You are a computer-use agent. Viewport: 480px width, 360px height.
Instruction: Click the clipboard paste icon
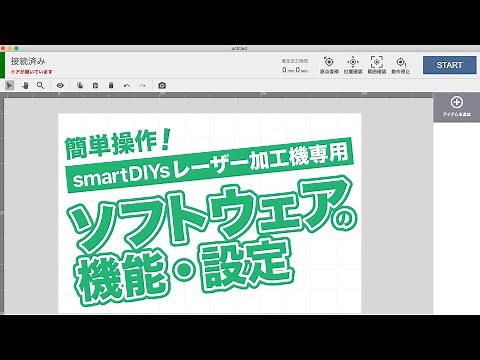95,86
